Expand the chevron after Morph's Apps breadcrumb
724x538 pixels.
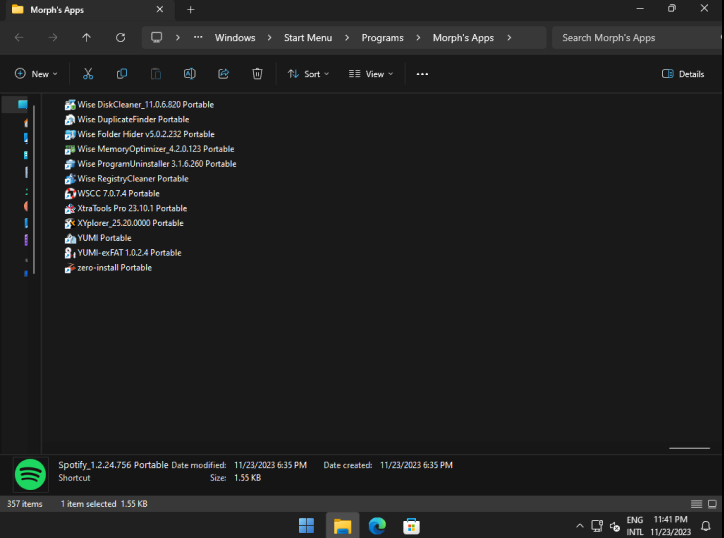point(509,37)
